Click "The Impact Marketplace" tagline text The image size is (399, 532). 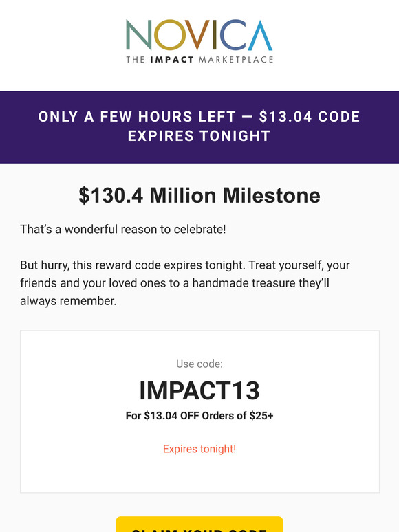(199, 60)
